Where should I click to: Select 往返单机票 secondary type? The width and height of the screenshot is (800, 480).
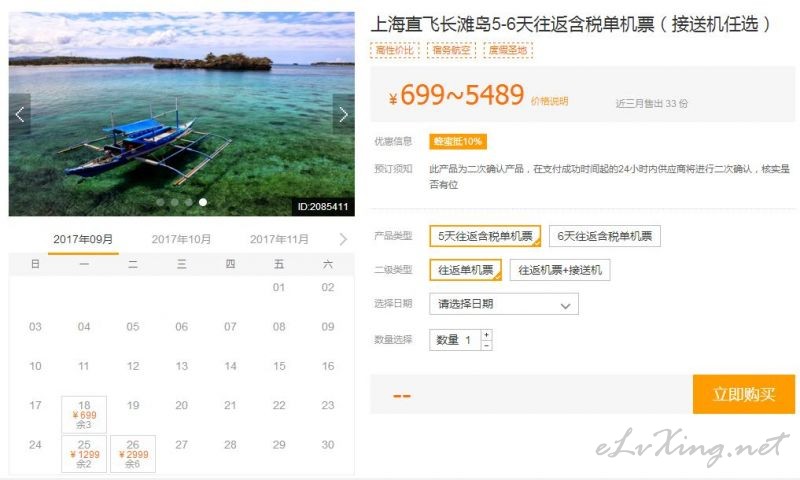[x=466, y=270]
